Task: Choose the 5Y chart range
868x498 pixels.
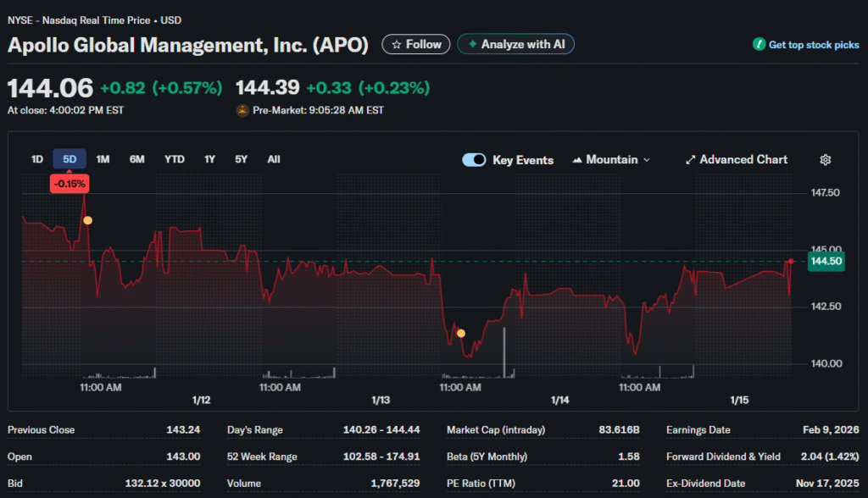Action: tap(242, 159)
